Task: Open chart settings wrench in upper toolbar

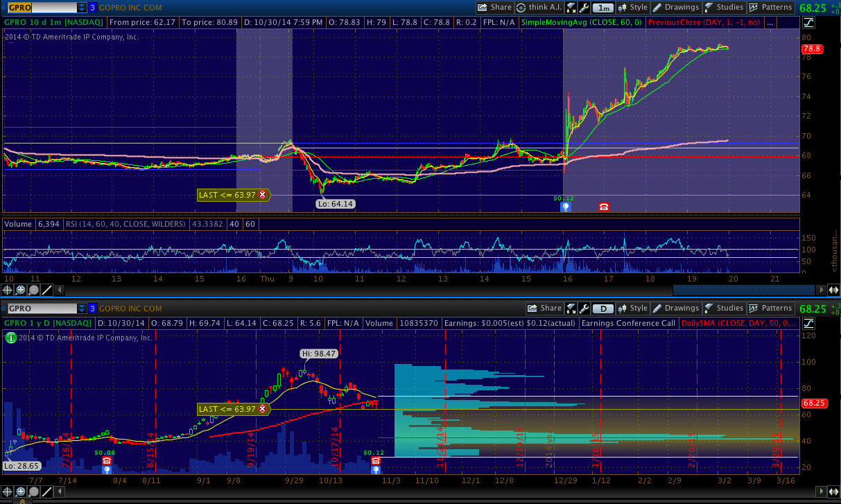Action: pos(584,8)
